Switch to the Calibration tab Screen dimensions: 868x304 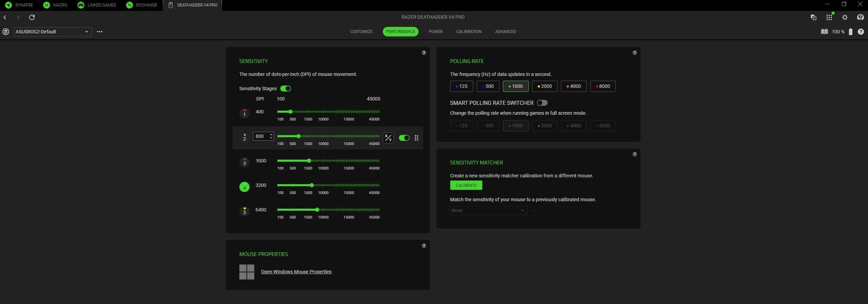469,32
